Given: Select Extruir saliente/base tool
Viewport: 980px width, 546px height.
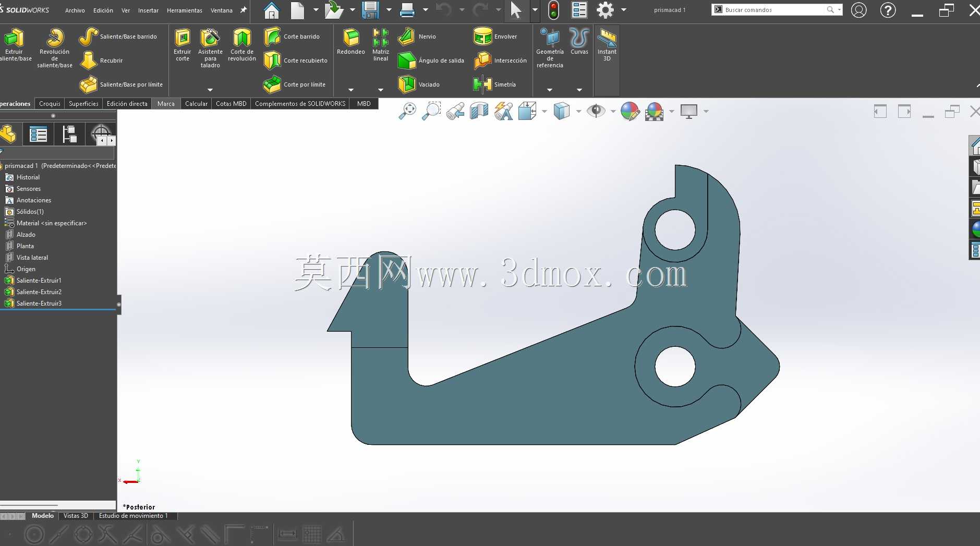Looking at the screenshot, I should [x=15, y=45].
